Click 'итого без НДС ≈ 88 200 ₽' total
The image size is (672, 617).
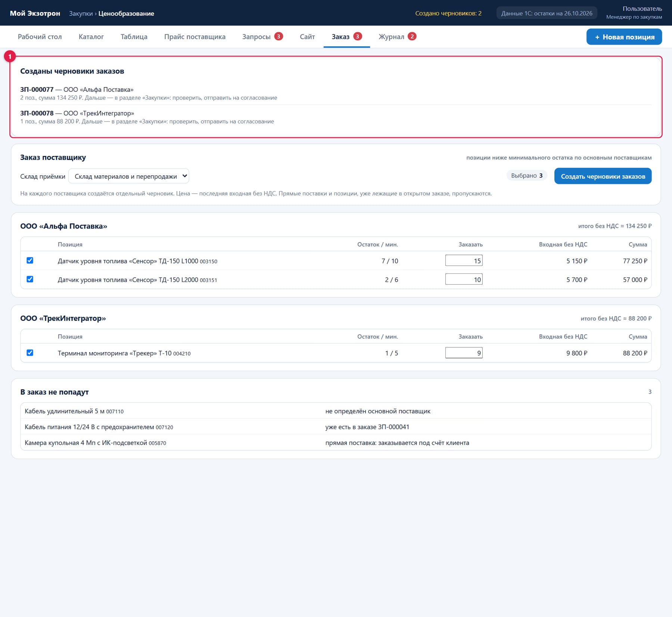pos(616,318)
